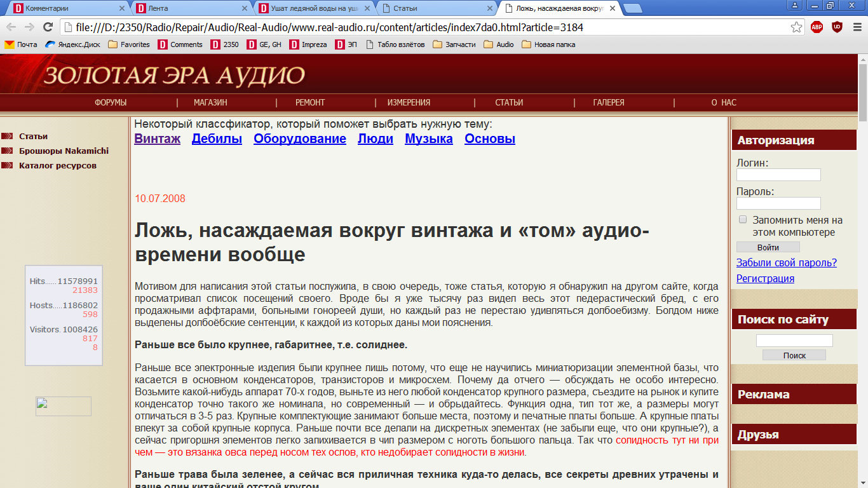This screenshot has height=488, width=868.
Task: Open the ГАЛЕРЕЯ menu item
Action: (x=609, y=102)
